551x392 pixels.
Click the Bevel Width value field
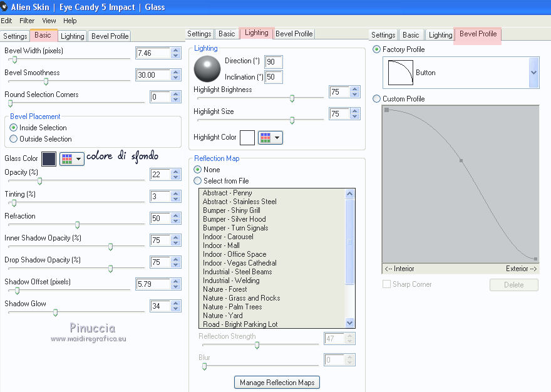(153, 53)
